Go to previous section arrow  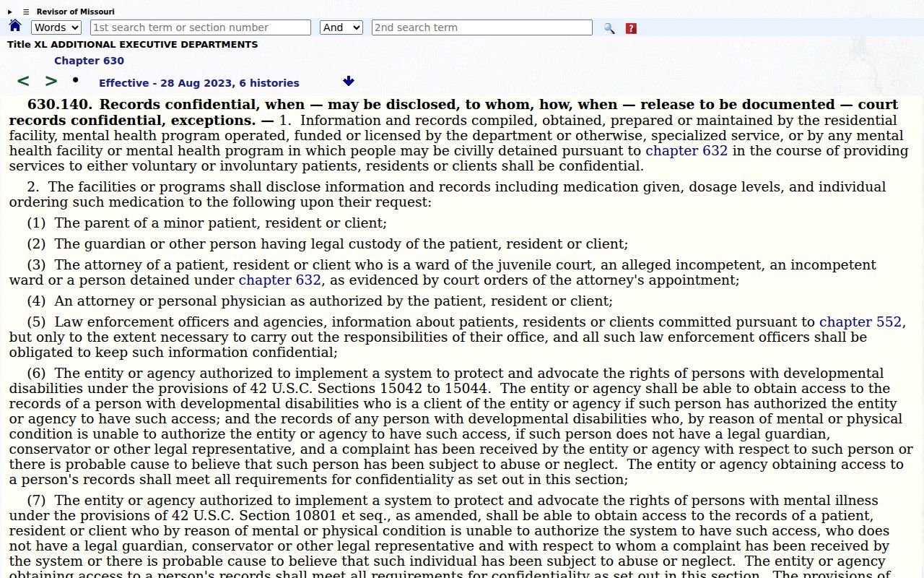23,81
